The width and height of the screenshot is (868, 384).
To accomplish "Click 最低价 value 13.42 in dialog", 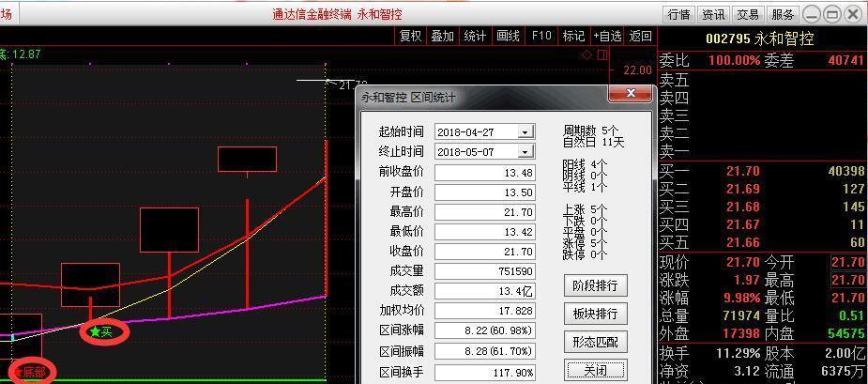I will 485,232.
